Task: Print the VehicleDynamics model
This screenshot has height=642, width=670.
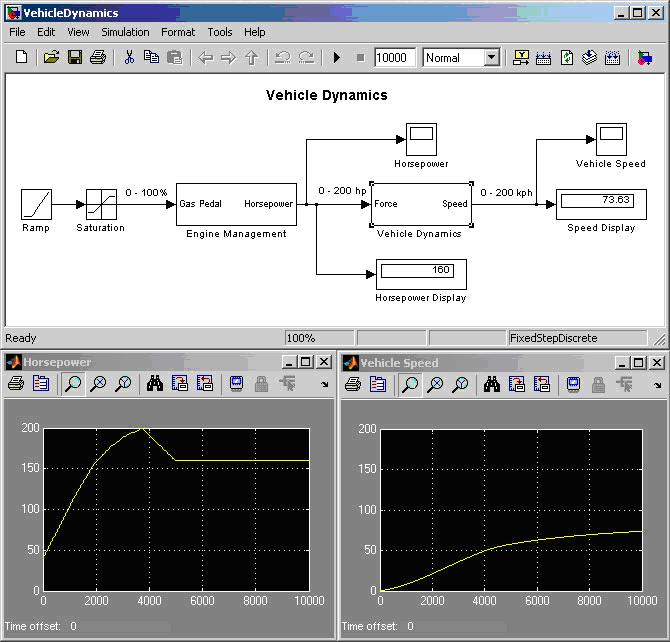Action: click(x=97, y=58)
